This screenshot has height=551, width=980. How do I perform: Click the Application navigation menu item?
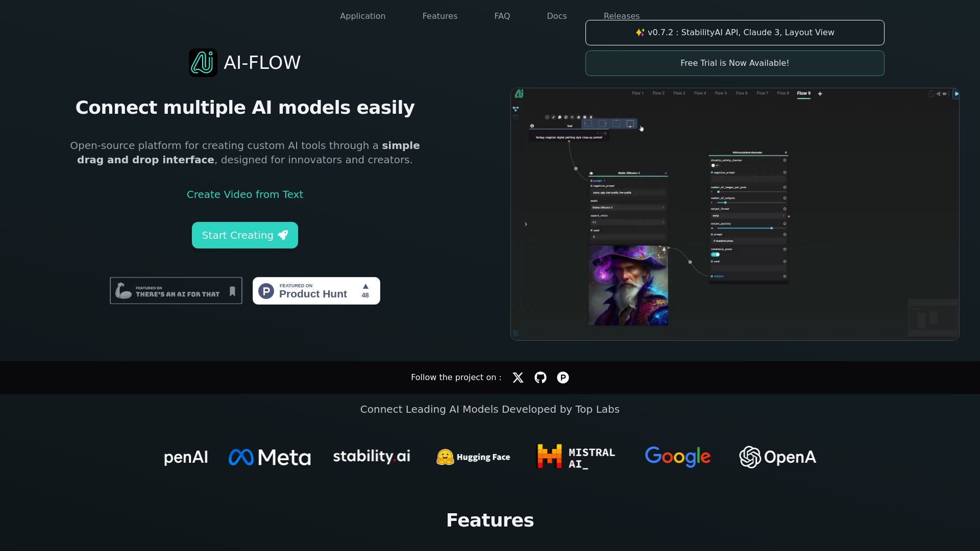tap(363, 16)
